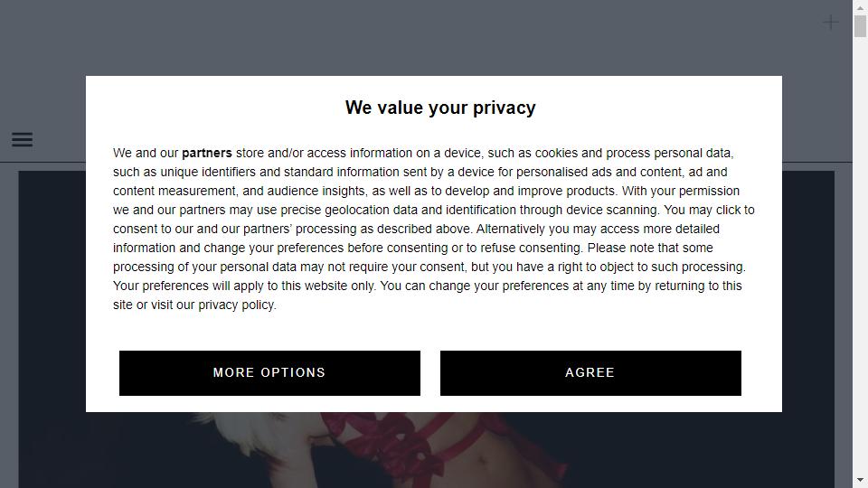This screenshot has width=868, height=488.
Task: Click the scrollbar down arrow
Action: pyautogui.click(x=860, y=480)
